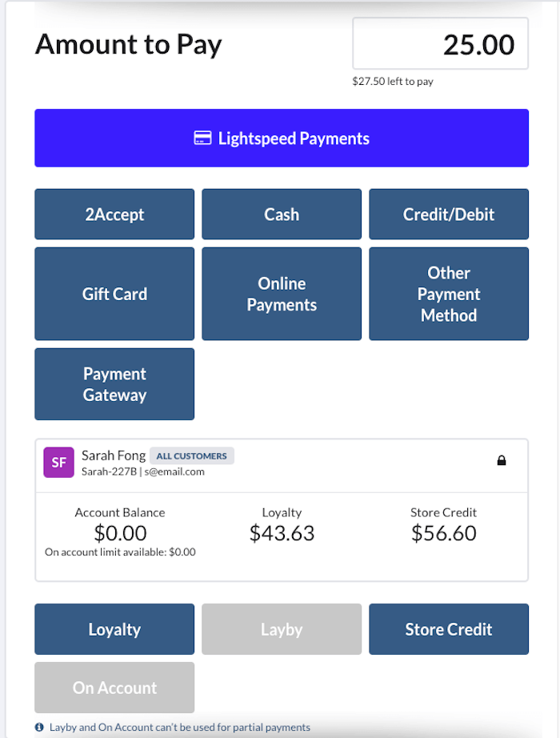Viewport: 560px width, 738px height.
Task: Click the greyed On Account button
Action: (114, 688)
